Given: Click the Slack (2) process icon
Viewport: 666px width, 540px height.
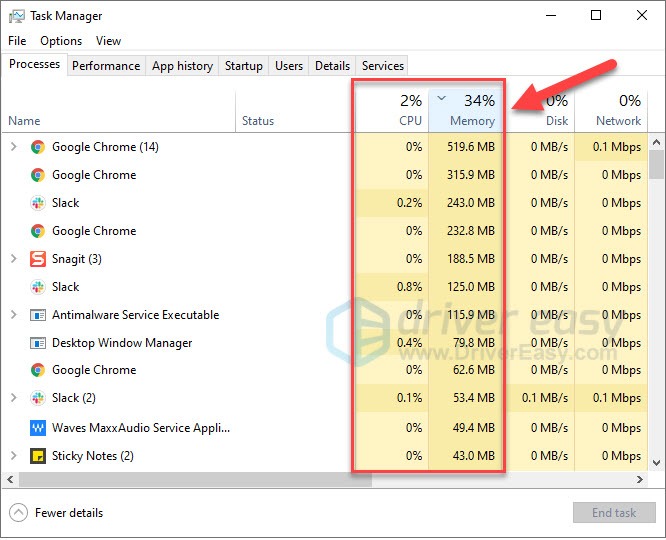Looking at the screenshot, I should pos(38,398).
